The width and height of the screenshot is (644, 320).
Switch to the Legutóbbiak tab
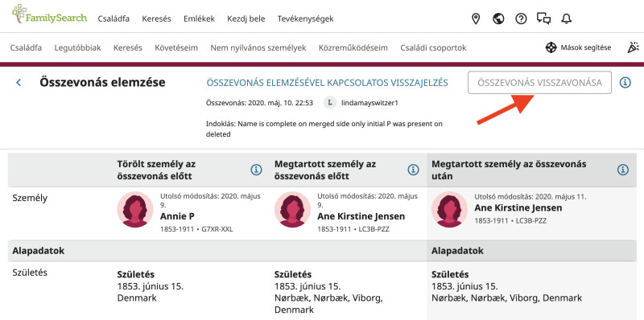[x=77, y=47]
